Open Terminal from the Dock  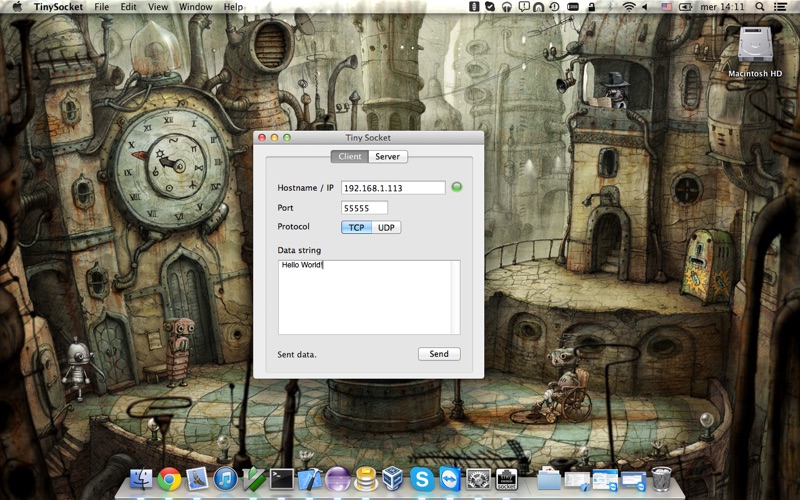[x=282, y=480]
